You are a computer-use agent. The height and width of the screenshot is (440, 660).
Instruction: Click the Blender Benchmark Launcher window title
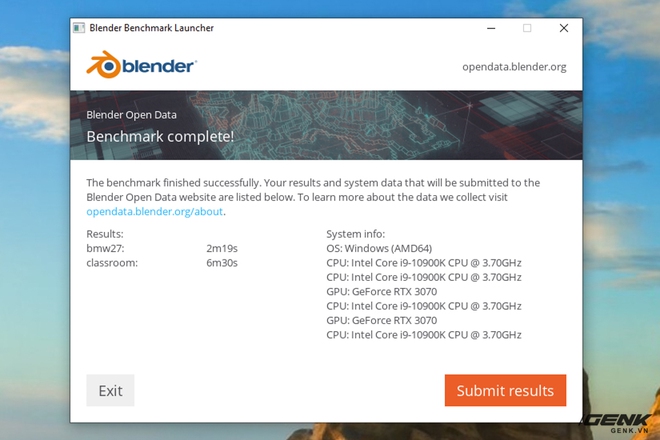(x=152, y=28)
